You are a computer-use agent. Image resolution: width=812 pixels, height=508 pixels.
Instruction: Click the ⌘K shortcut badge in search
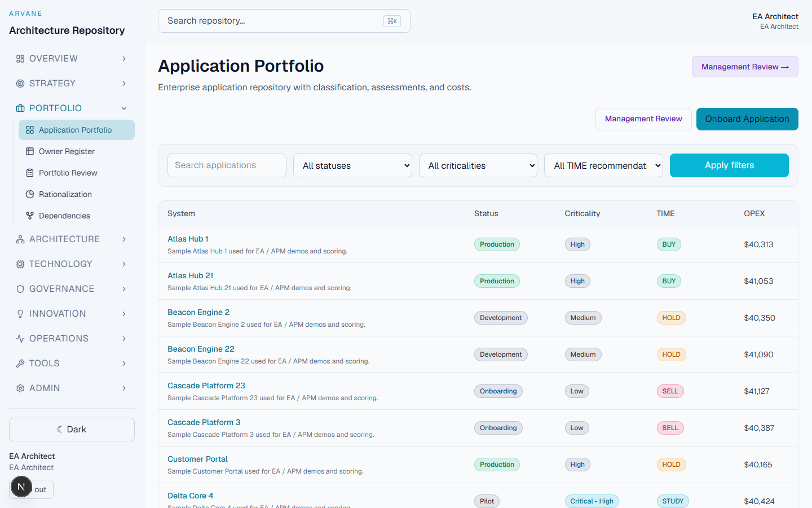(x=392, y=21)
